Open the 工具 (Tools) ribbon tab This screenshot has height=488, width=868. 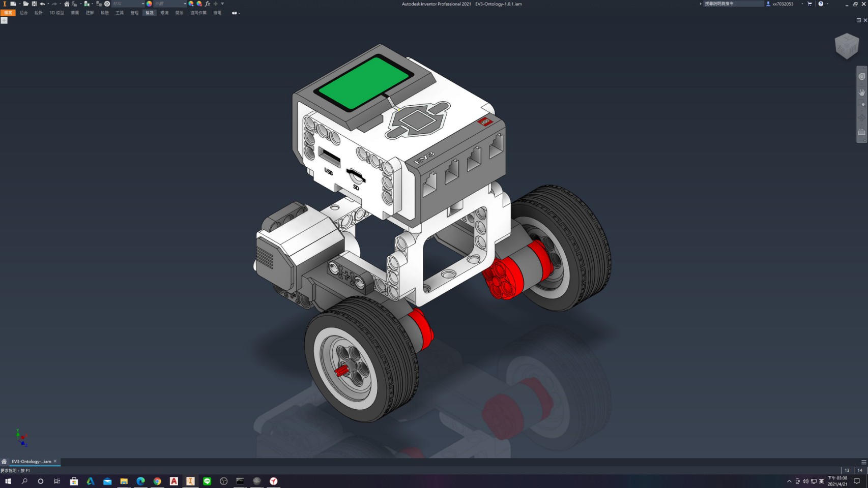(120, 13)
